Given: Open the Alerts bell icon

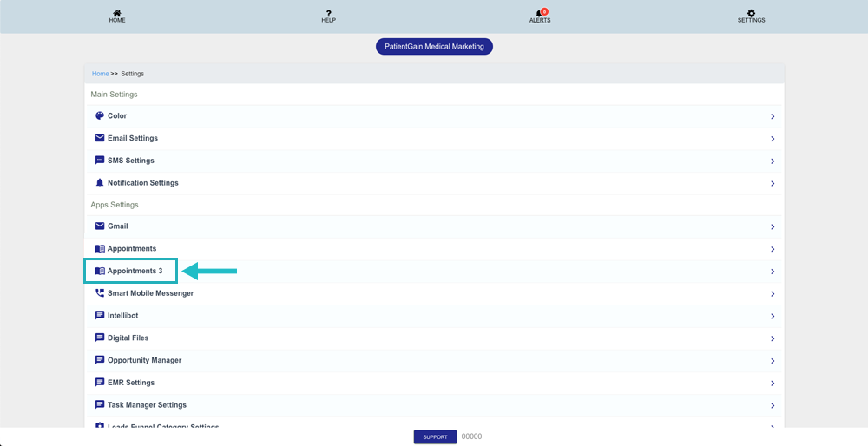Looking at the screenshot, I should [539, 14].
